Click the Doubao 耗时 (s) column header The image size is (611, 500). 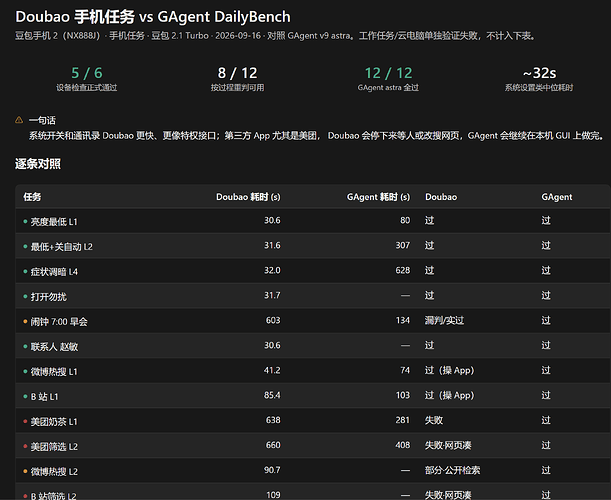[x=248, y=197]
